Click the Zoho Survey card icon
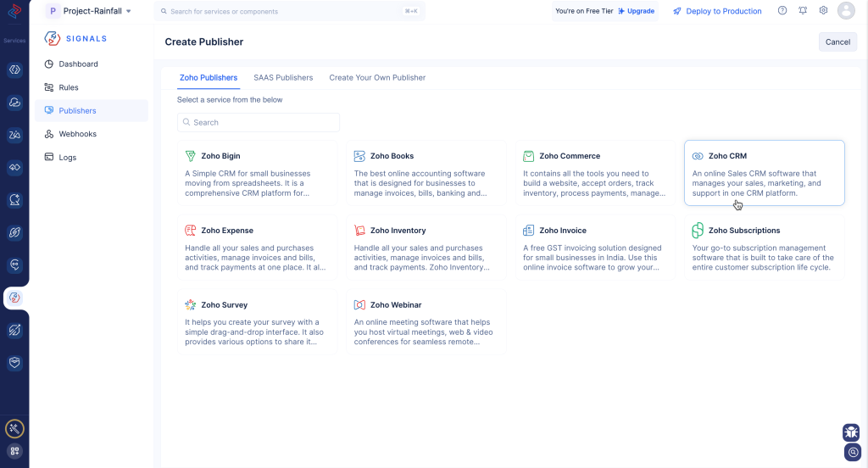This screenshot has width=868, height=468. tap(191, 304)
